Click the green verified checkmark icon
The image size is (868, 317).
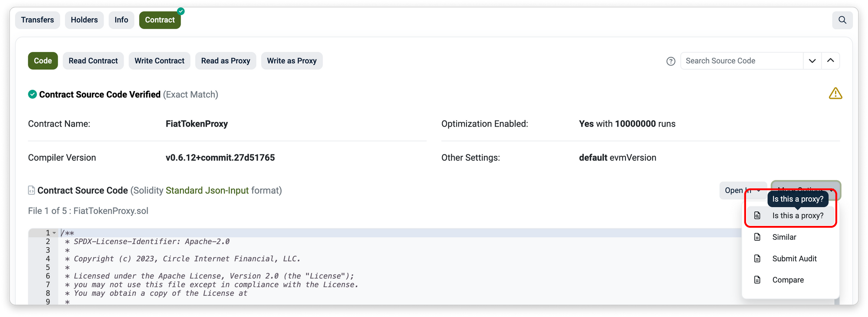click(33, 95)
